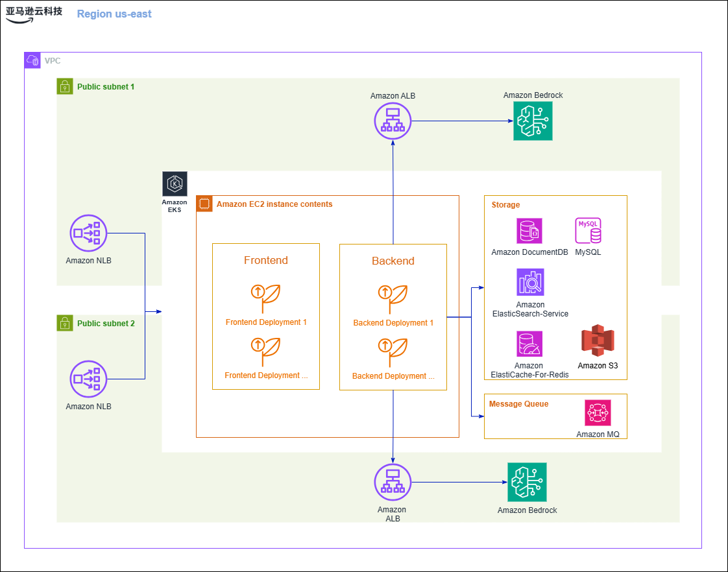Viewport: 728px width, 572px height.
Task: Select the 'Frontend Deployment 1' label text
Action: point(266,322)
